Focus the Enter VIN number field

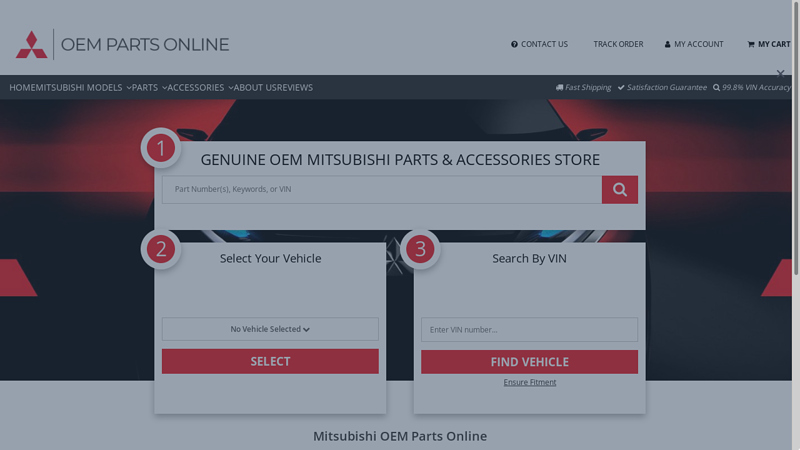(x=529, y=330)
